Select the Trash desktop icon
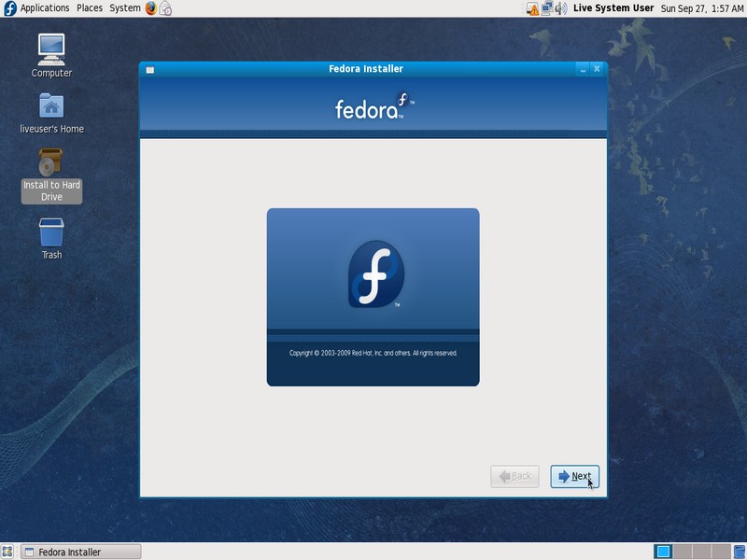 point(51,237)
